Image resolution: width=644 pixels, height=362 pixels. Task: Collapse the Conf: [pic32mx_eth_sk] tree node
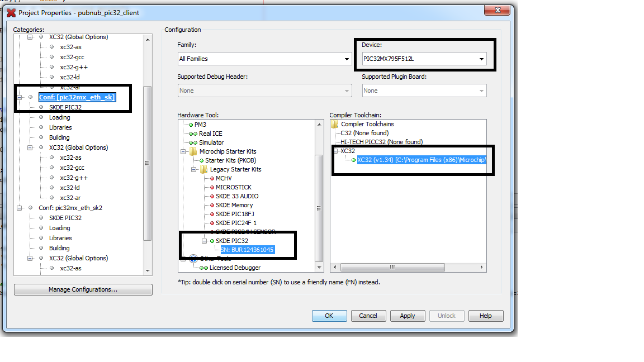pyautogui.click(x=19, y=97)
